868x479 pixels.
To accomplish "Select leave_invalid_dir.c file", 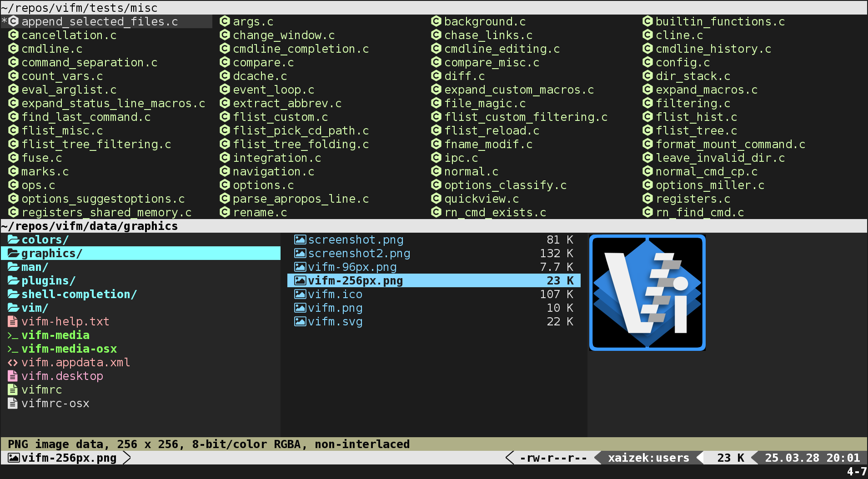I will coord(720,158).
